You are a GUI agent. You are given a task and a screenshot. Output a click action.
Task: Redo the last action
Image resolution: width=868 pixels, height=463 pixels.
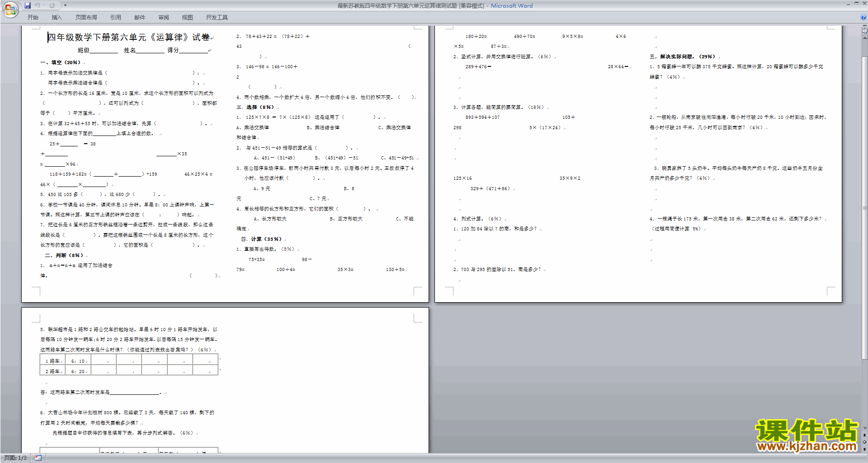coord(52,5)
